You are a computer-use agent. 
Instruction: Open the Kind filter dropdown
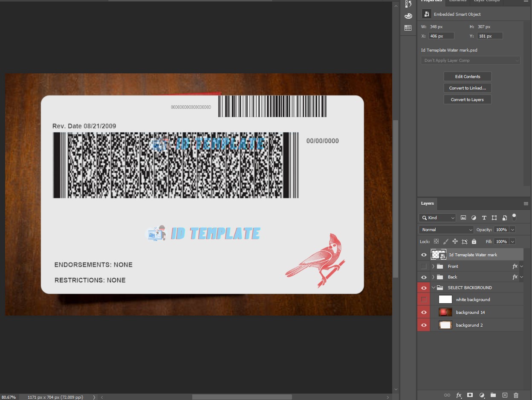click(437, 217)
